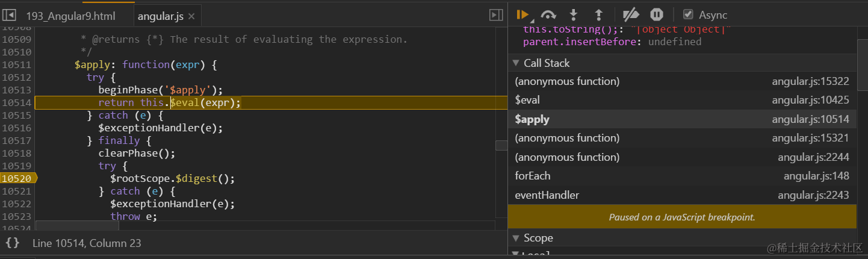868x259 pixels.
Task: Step out of current function
Action: point(599,15)
